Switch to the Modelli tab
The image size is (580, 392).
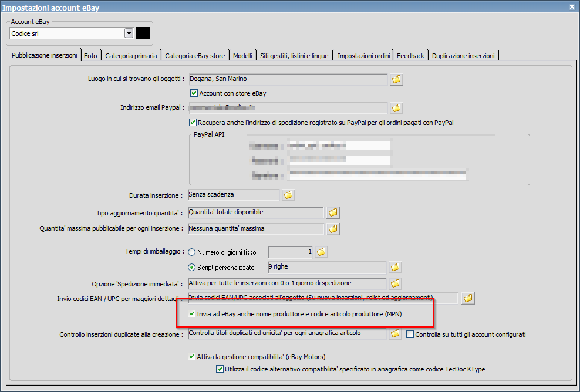(242, 56)
